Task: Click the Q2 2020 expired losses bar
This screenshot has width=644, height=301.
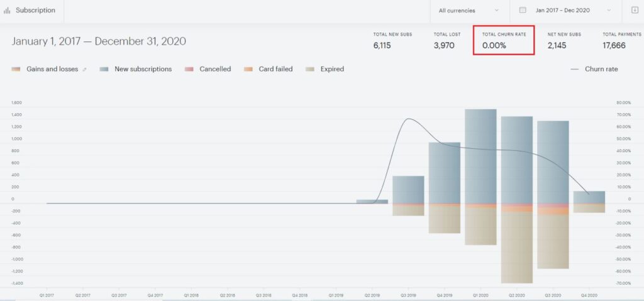Action: [x=517, y=248]
